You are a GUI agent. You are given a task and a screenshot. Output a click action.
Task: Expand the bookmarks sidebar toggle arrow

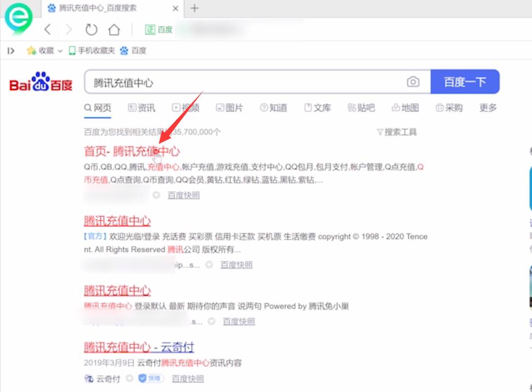[11, 51]
